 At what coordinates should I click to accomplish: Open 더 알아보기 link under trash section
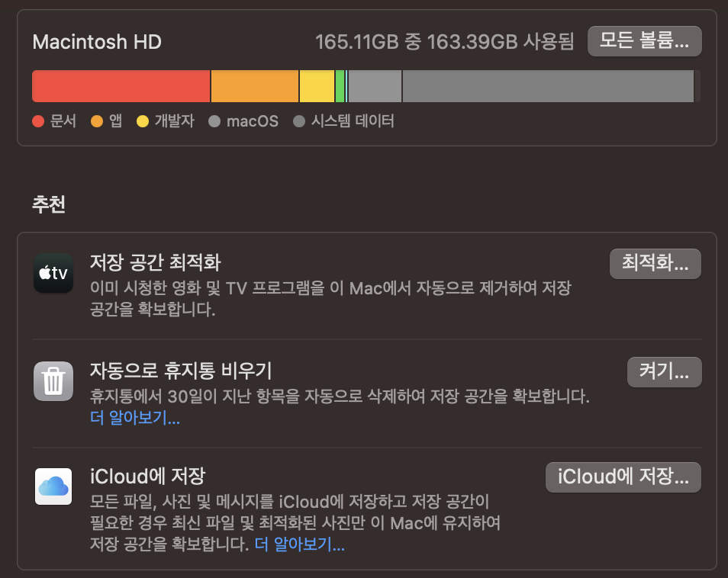point(134,418)
